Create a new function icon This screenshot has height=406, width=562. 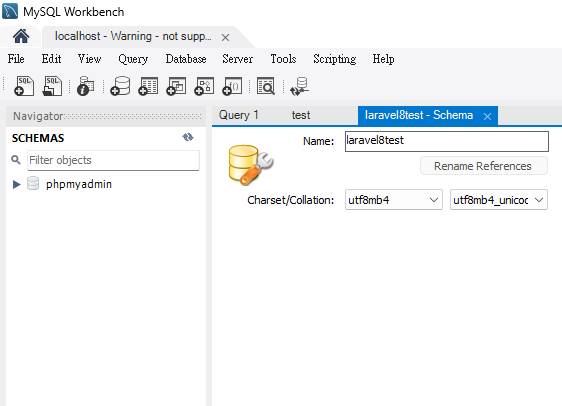(232, 86)
